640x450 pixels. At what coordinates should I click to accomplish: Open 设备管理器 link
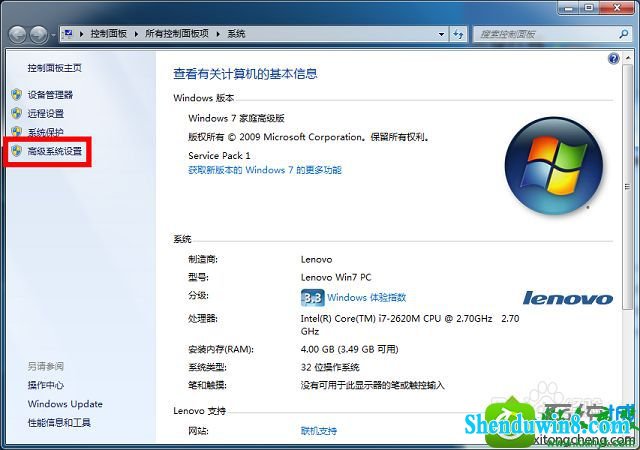[x=50, y=95]
